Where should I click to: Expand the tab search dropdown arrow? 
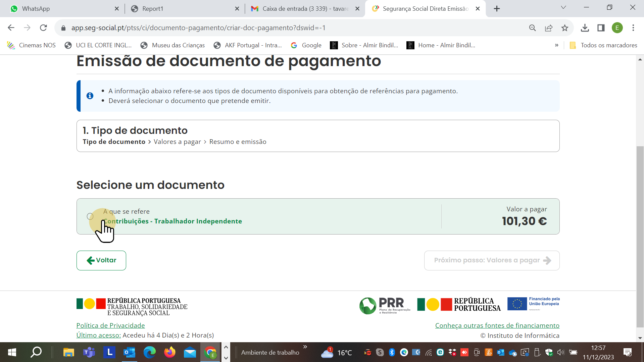coord(563,7)
